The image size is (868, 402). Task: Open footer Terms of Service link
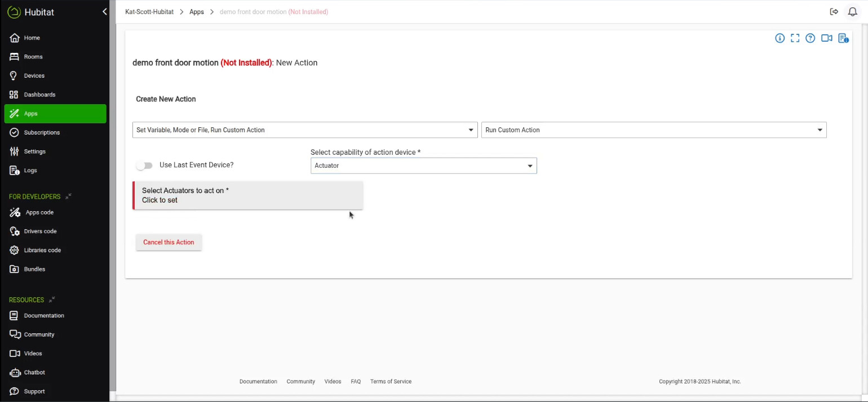tap(391, 381)
